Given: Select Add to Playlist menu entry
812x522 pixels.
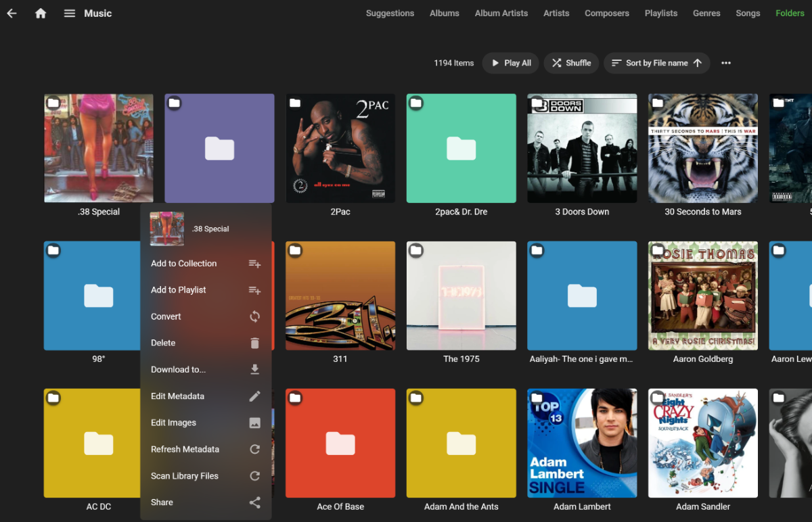Looking at the screenshot, I should 179,290.
